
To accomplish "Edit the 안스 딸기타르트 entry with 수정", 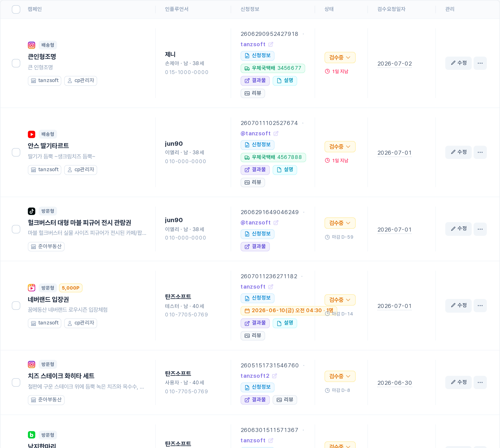I will 458,152.
